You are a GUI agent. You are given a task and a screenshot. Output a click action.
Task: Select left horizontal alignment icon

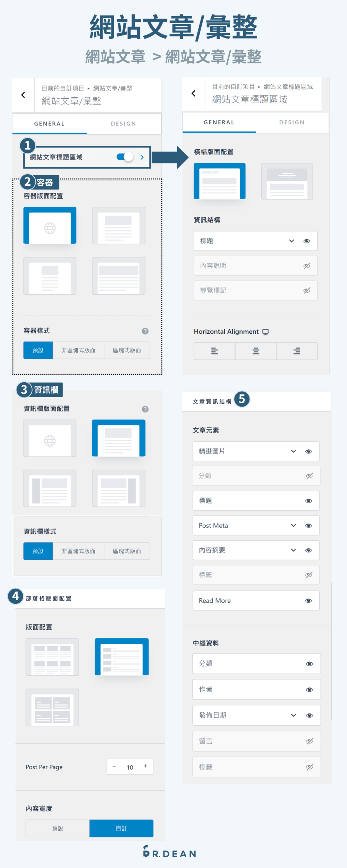point(214,351)
